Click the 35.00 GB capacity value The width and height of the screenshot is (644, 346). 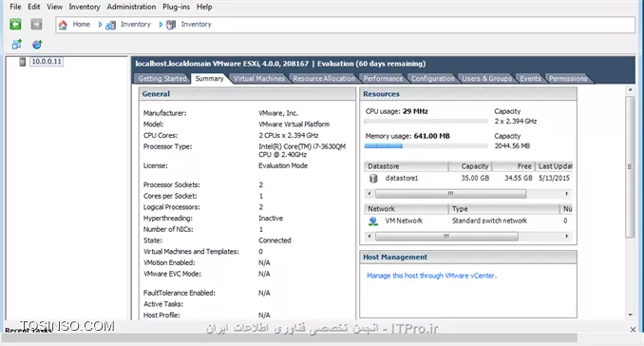point(475,179)
